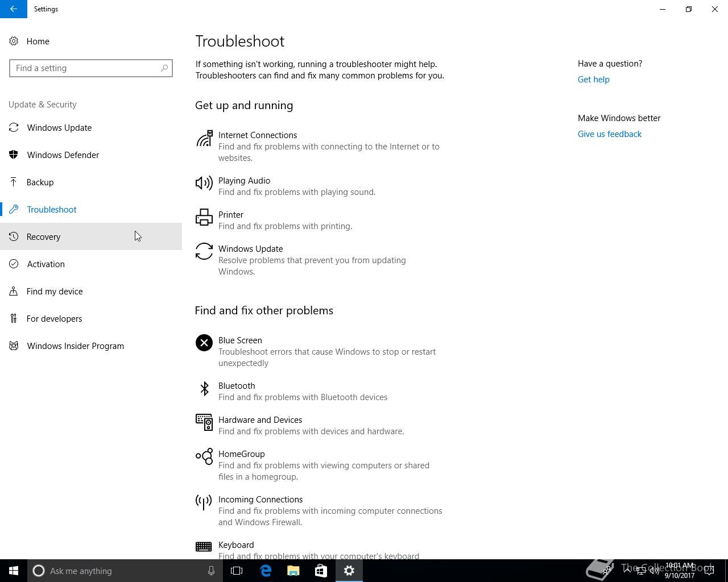This screenshot has height=582, width=728.
Task: Click the search magnifier icon
Action: [164, 68]
